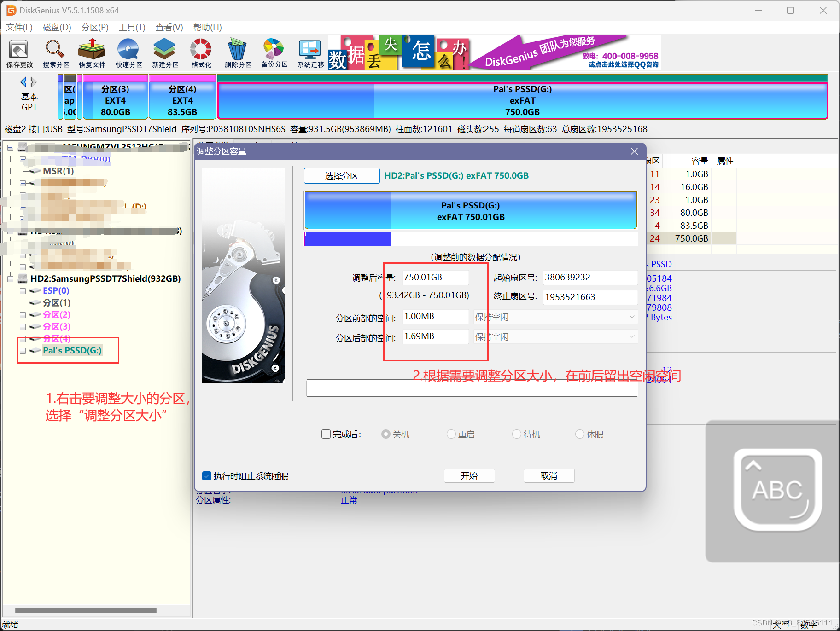
Task: Uncheck 执行时阻止系统睡眠 checkbox
Action: (207, 476)
